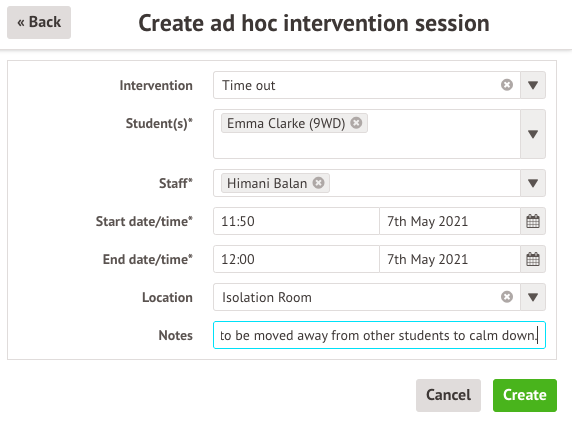Image resolution: width=572 pixels, height=425 pixels.
Task: Create the intervention session
Action: point(525,395)
